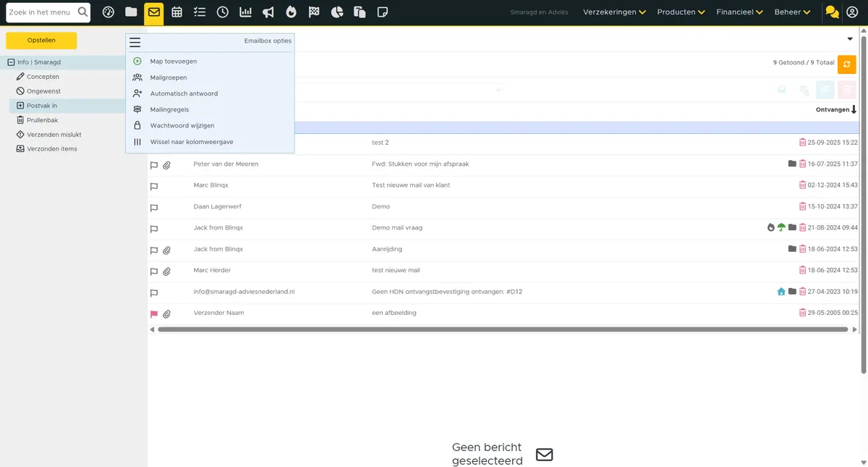Toggle the flag on Marc Blinqx email
The image size is (868, 467).
pyautogui.click(x=154, y=186)
